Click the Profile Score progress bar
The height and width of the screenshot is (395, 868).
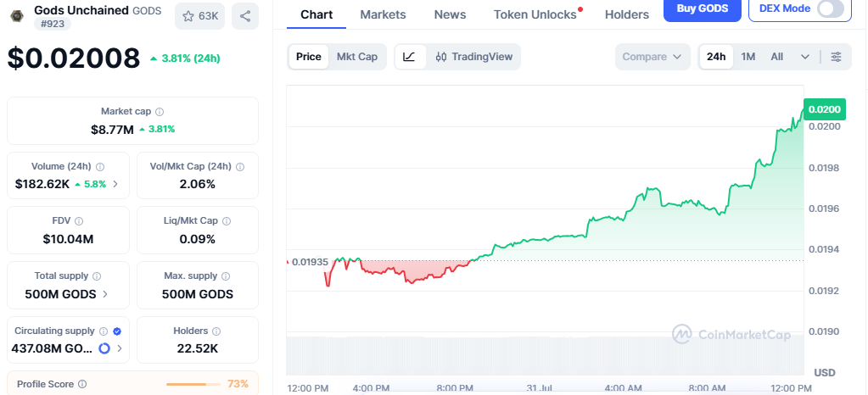coord(193,384)
